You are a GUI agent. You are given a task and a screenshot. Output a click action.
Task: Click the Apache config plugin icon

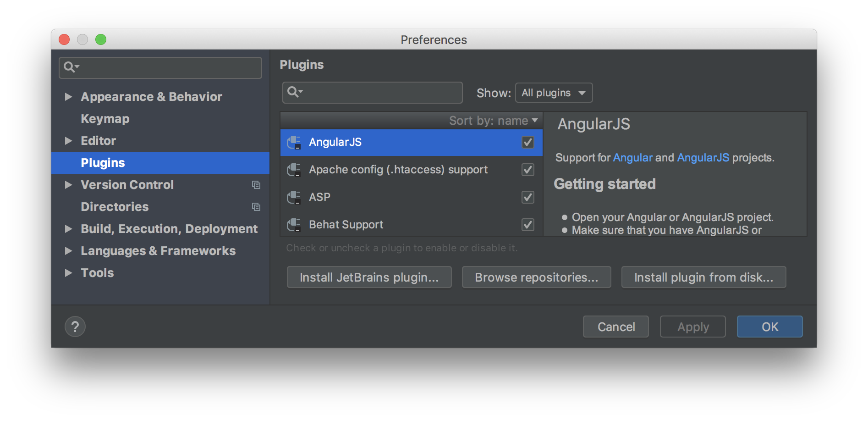pos(294,170)
